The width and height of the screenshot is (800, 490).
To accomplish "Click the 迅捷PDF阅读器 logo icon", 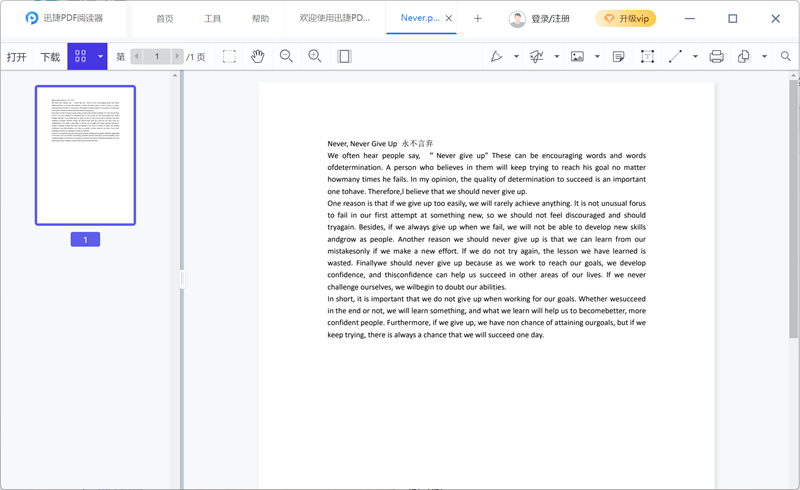I will (32, 18).
